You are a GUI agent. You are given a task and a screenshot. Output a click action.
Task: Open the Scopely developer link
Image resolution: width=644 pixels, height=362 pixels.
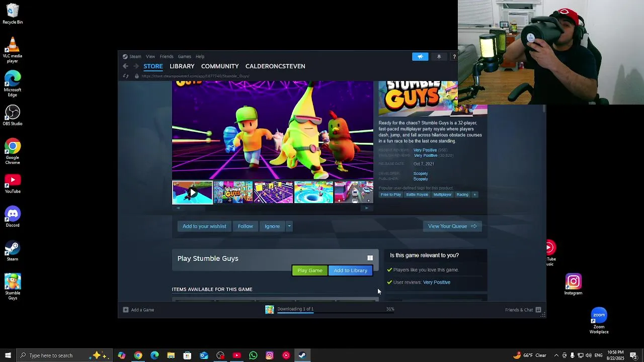[x=421, y=173]
